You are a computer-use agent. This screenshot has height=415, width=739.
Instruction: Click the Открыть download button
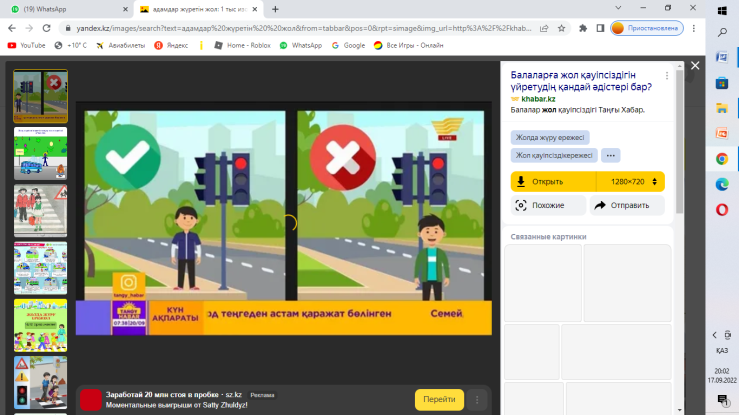(553, 182)
